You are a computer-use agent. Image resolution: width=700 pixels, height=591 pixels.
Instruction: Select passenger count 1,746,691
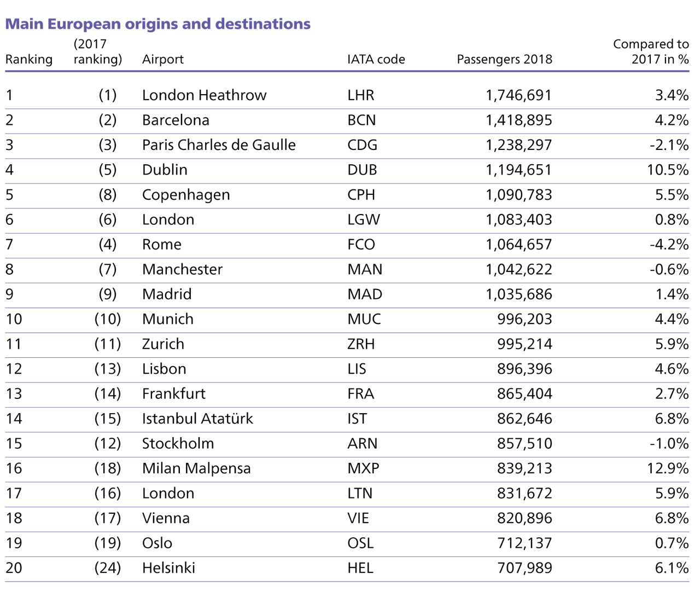[x=519, y=95]
